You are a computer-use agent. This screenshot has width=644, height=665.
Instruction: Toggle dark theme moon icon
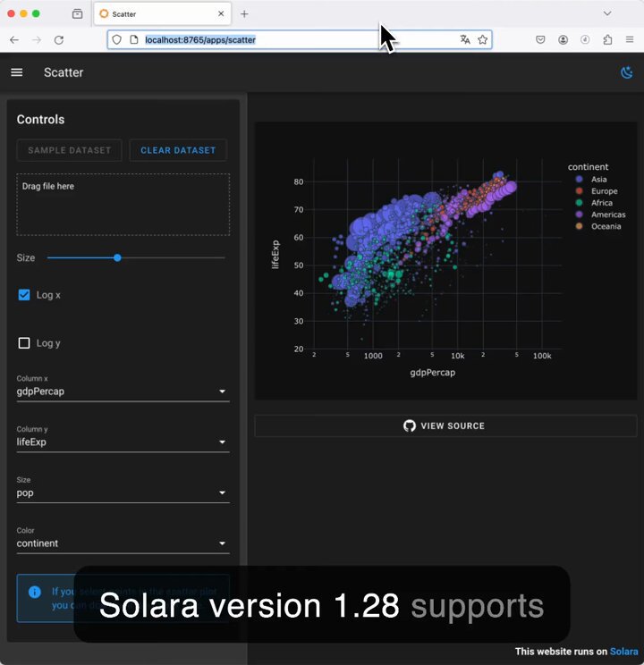pos(627,72)
